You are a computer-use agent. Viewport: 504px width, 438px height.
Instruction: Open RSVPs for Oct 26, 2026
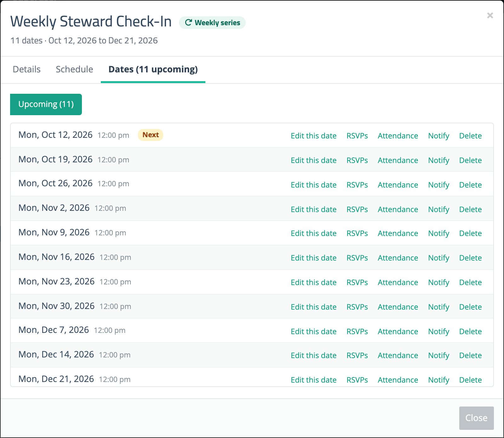(x=357, y=185)
